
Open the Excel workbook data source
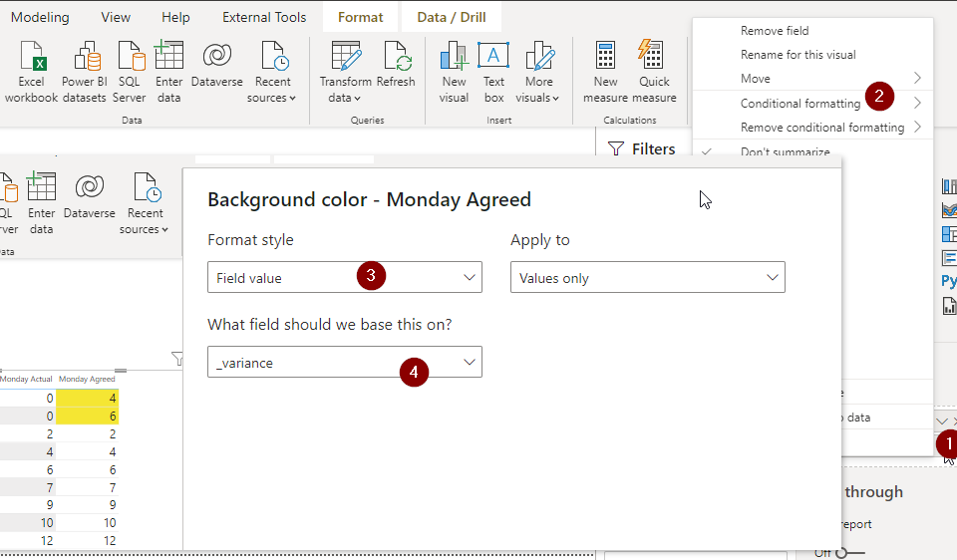click(31, 72)
